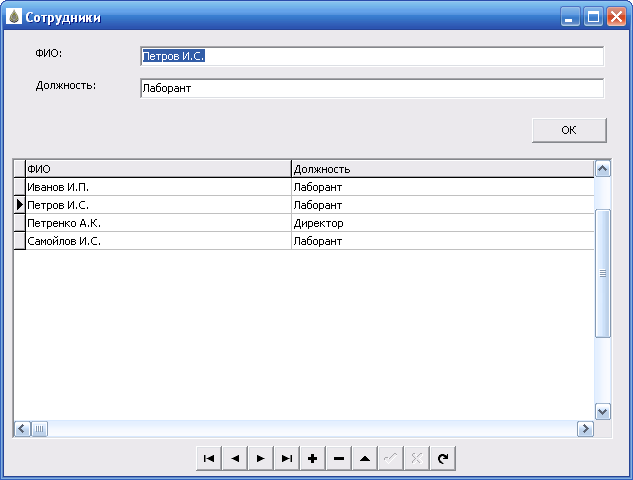Click the Должность column header
This screenshot has height=480, width=633.
click(x=441, y=169)
